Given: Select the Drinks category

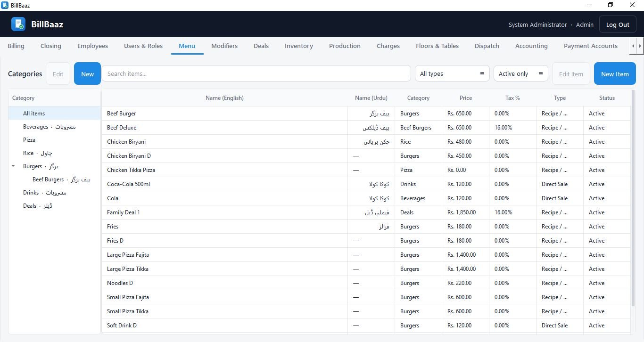Looking at the screenshot, I should [55, 193].
